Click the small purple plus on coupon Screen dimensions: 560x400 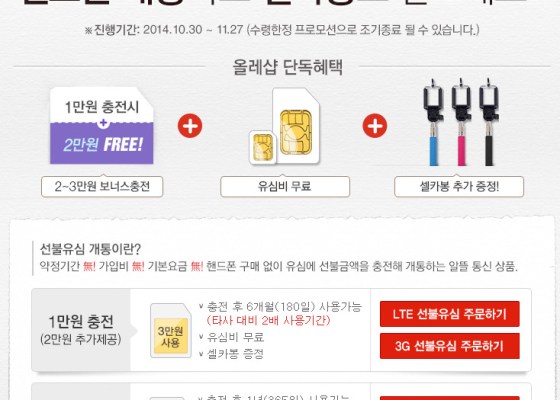point(103,123)
